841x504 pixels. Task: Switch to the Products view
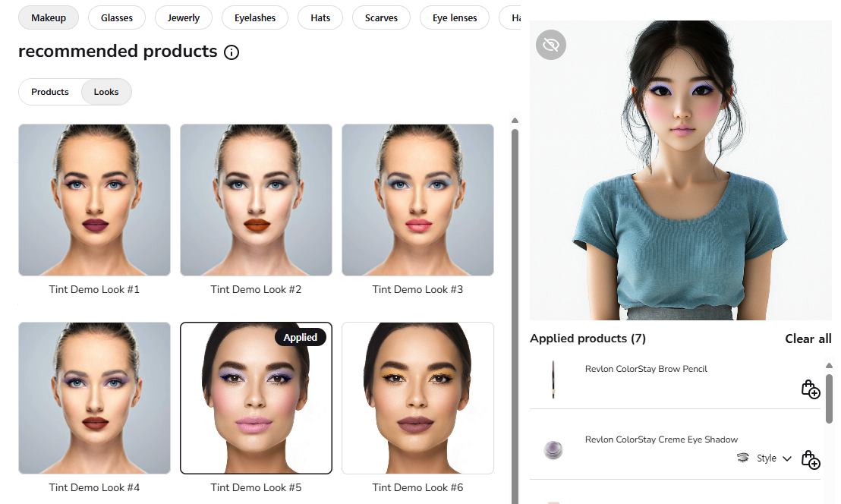point(50,92)
